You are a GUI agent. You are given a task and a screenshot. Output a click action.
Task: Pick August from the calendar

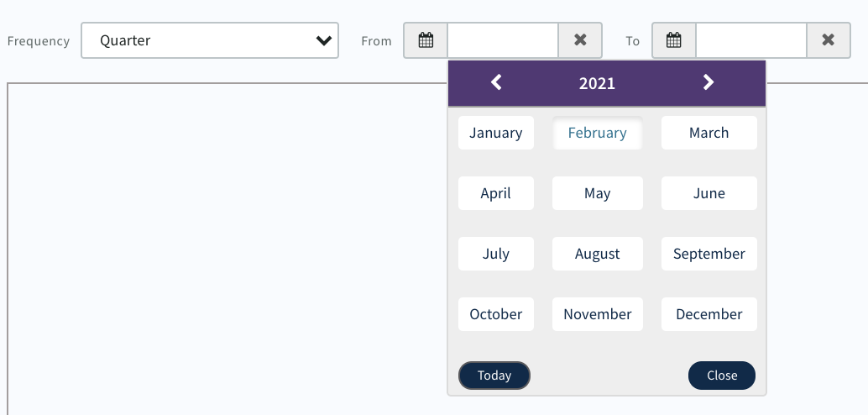click(x=597, y=254)
